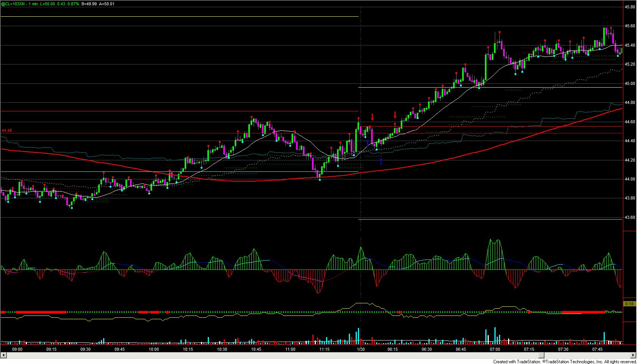Click the 11:00 time axis label

[x=290, y=349]
